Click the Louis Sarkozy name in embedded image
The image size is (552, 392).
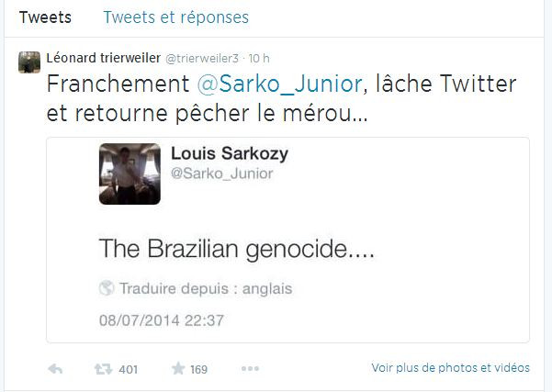click(x=230, y=154)
